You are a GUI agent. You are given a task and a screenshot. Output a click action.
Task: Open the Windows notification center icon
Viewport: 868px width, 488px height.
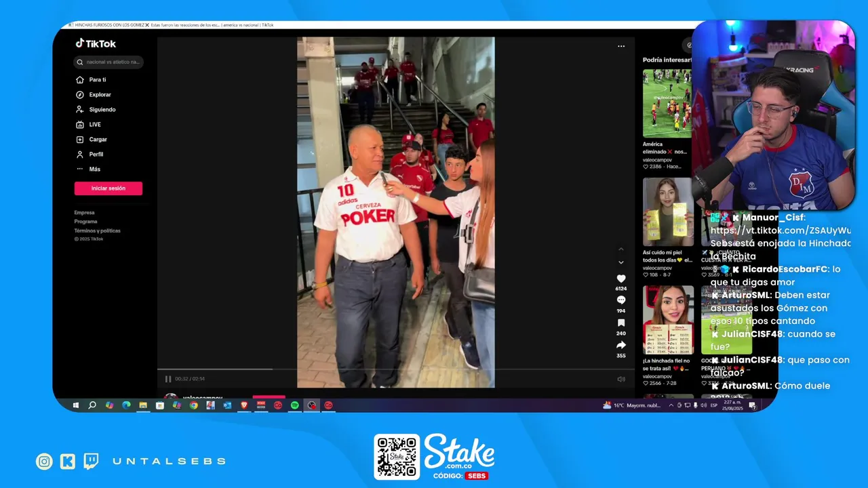[x=752, y=405]
